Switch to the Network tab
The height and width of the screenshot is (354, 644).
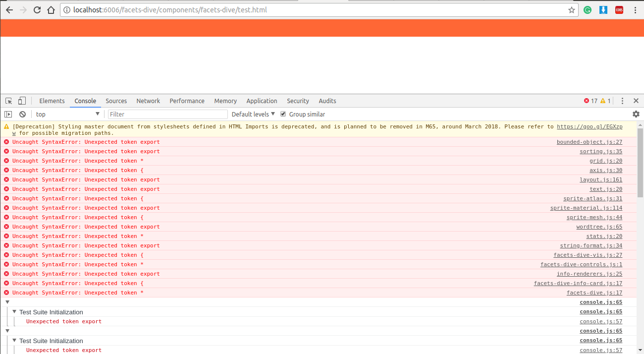tap(148, 101)
